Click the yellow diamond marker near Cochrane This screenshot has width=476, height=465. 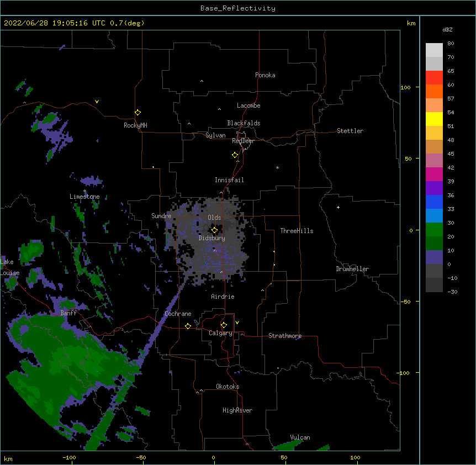pos(188,326)
